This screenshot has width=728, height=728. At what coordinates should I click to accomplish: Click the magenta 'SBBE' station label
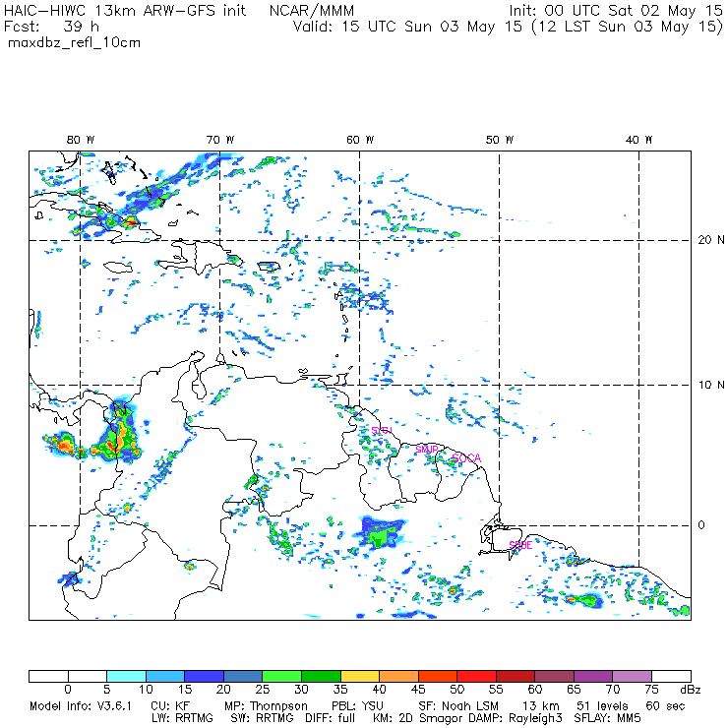pos(520,546)
